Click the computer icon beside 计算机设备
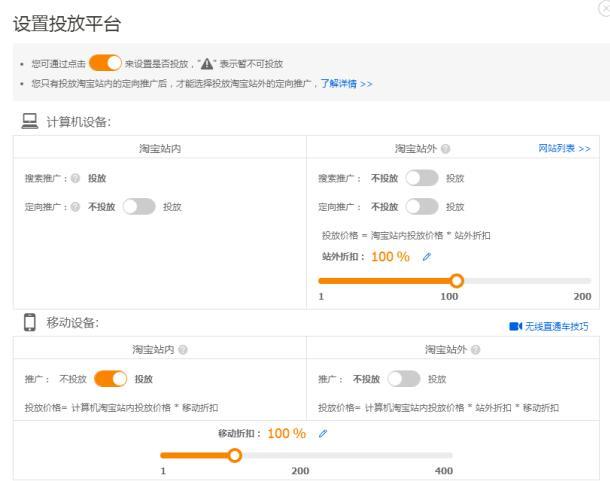This screenshot has height=481, width=610. (x=30, y=121)
